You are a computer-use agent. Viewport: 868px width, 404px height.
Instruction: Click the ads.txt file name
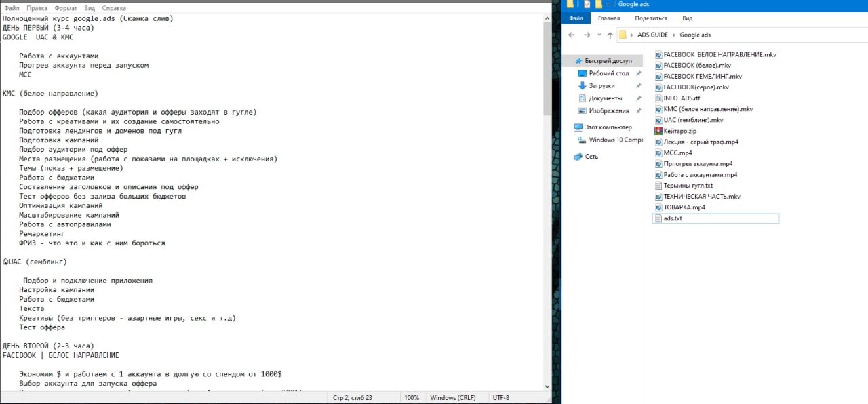pos(673,218)
